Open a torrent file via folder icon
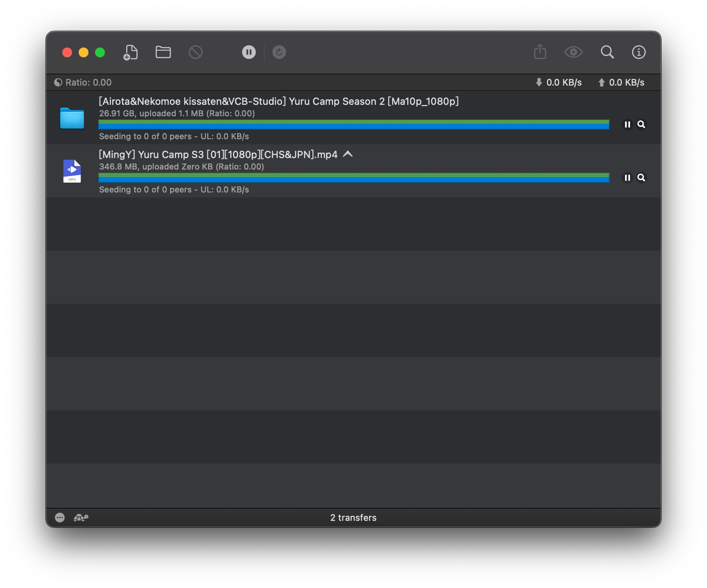This screenshot has width=707, height=588. [163, 52]
